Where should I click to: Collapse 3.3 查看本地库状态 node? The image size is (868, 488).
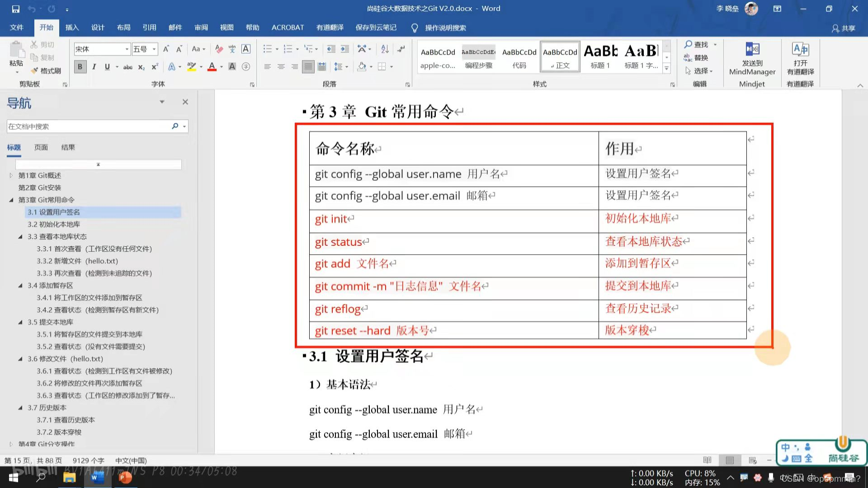click(x=20, y=236)
